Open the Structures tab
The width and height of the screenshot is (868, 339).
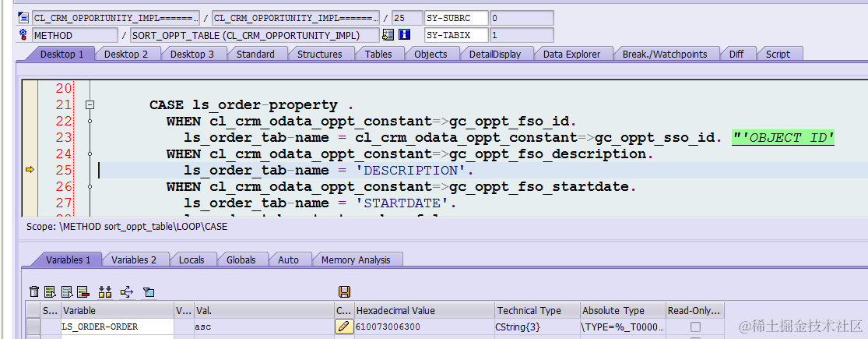point(319,54)
